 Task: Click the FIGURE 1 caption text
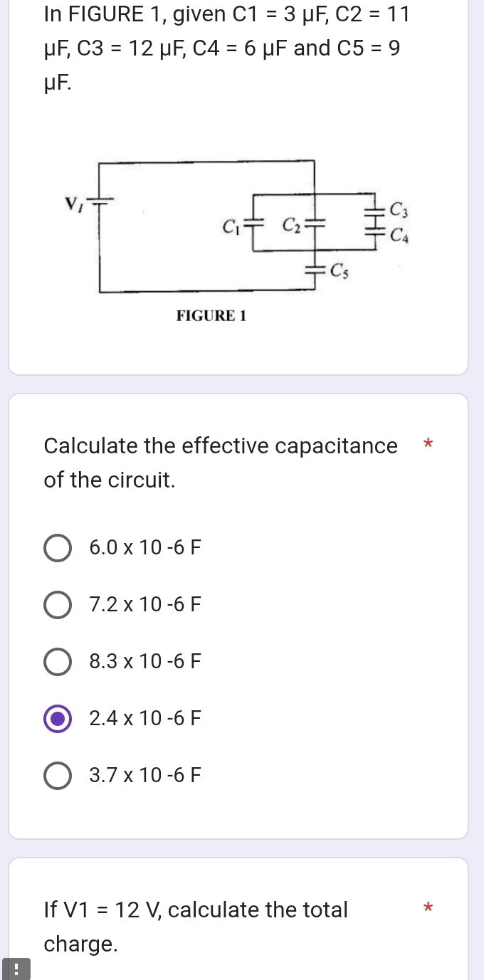pyautogui.click(x=211, y=316)
